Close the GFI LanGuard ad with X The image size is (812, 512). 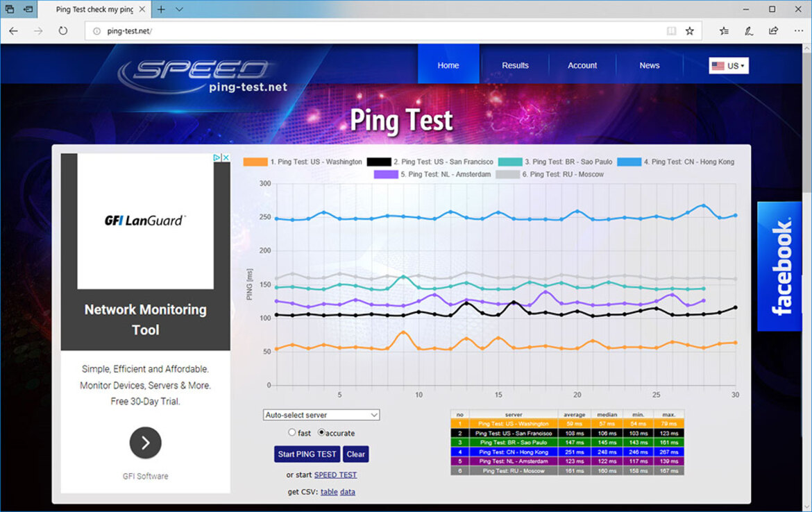coord(226,157)
